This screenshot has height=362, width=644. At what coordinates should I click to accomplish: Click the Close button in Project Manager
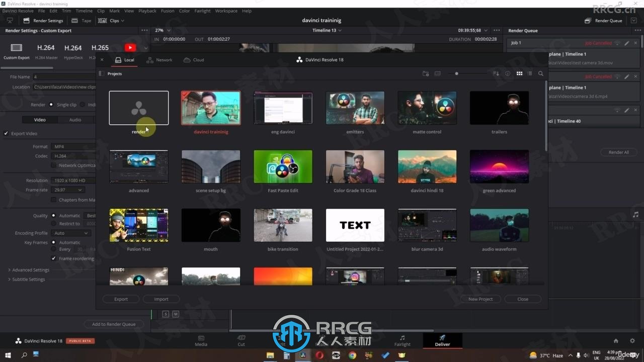tap(523, 299)
